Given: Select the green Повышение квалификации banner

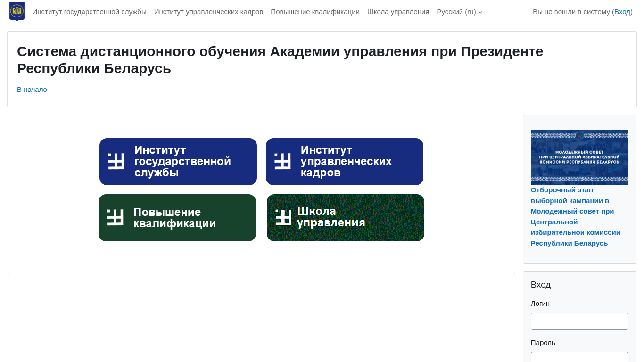Looking at the screenshot, I should 177,218.
